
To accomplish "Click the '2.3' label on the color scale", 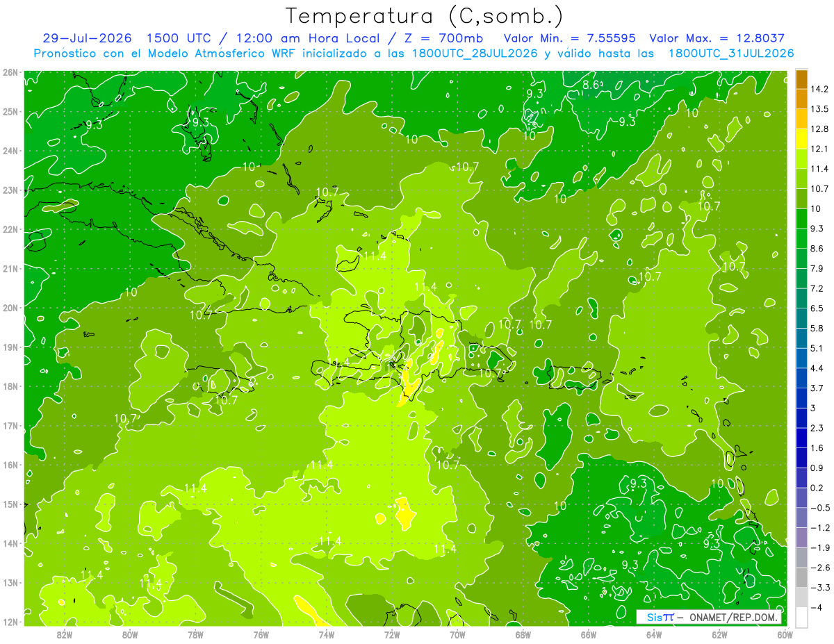I will click(x=817, y=428).
